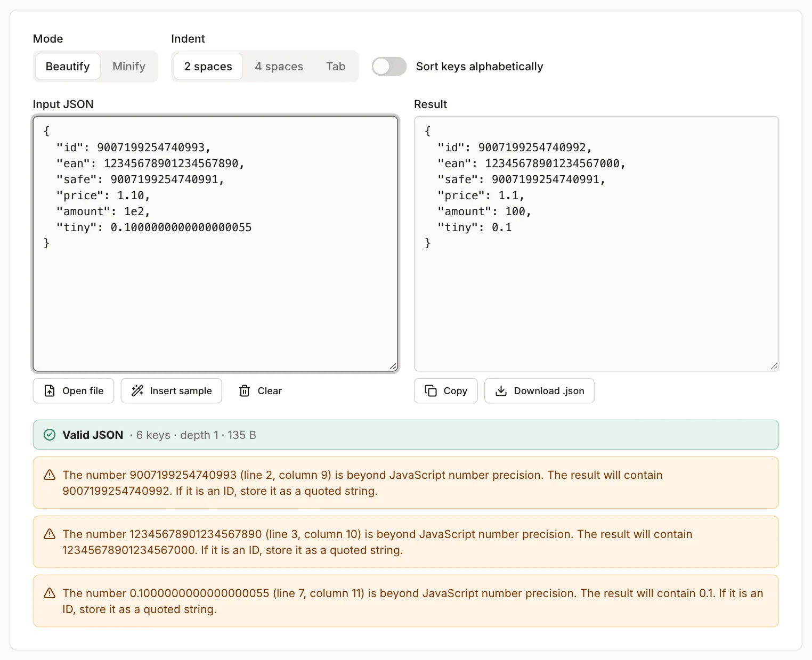
Task: Click the Sort keys alphabetically label
Action: [480, 67]
